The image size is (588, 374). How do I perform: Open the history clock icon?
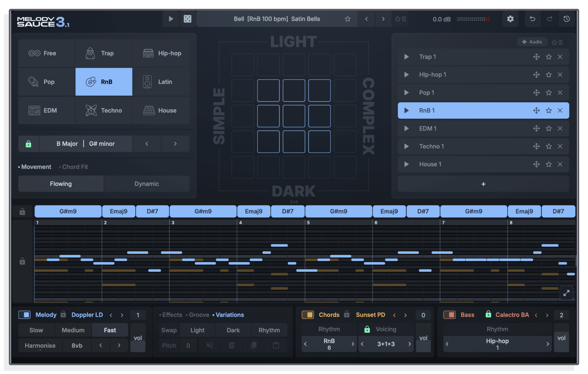pyautogui.click(x=566, y=19)
